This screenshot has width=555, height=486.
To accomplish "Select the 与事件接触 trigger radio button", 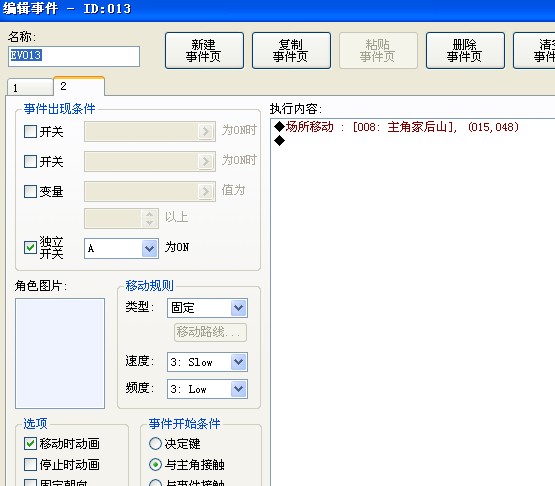I will tap(155, 483).
